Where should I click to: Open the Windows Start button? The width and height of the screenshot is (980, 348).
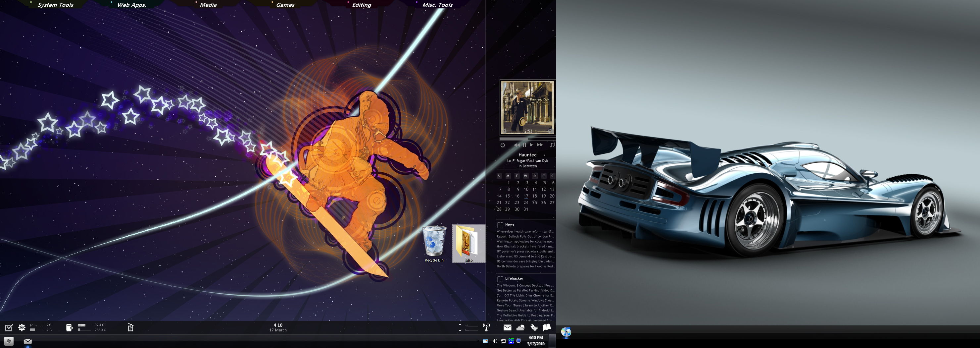[9, 341]
